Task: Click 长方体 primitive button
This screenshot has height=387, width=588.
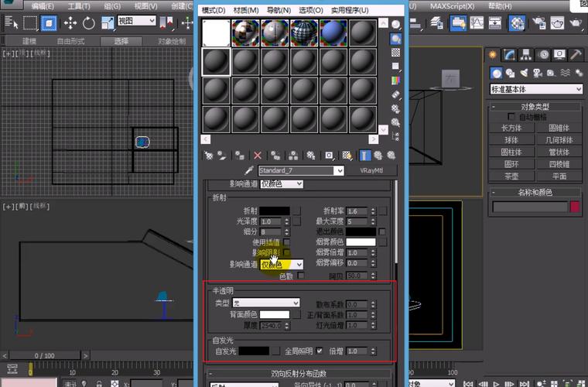Action: 511,128
